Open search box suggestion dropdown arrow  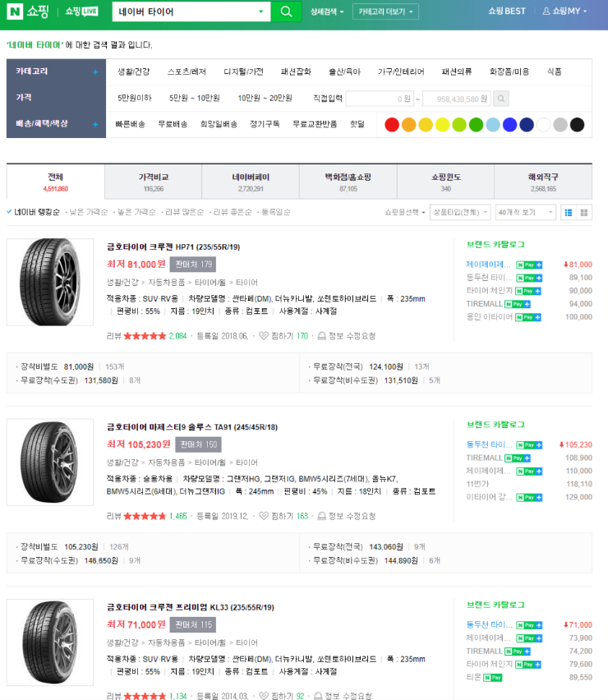260,12
